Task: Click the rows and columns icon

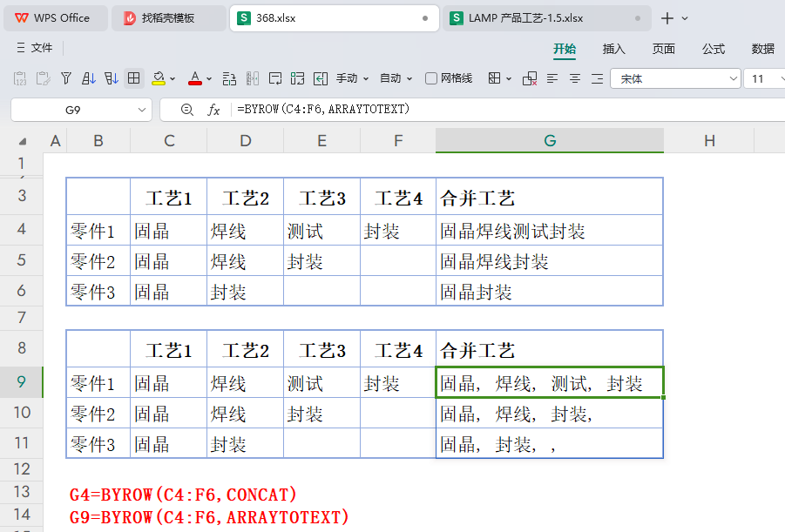Action: [229, 78]
